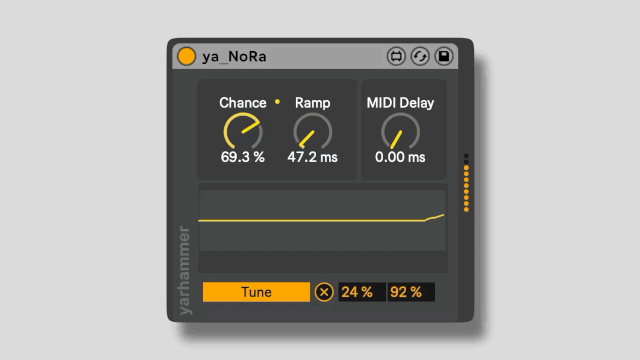Click the MIDI Delay knob
The width and height of the screenshot is (640, 360).
click(x=400, y=131)
